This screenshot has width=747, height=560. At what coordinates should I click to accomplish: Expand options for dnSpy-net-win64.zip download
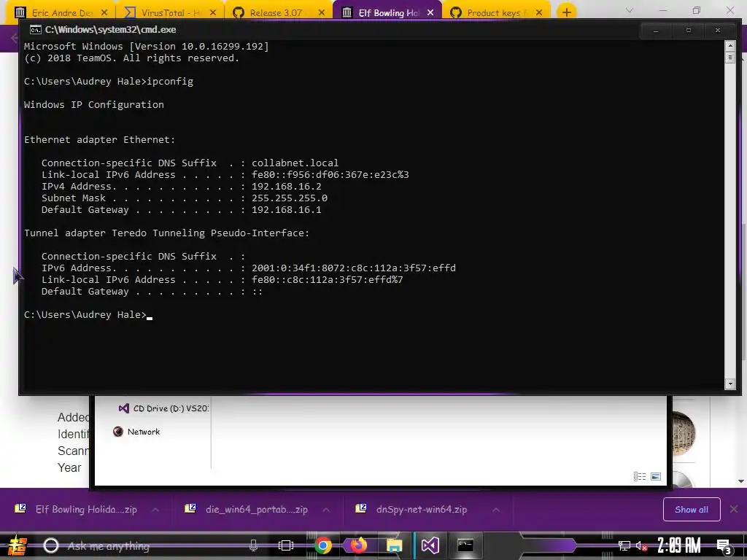tap(496, 510)
